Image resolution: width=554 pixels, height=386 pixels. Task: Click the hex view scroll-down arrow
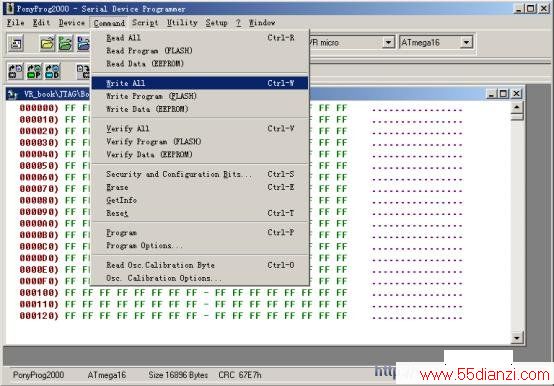coord(517,338)
